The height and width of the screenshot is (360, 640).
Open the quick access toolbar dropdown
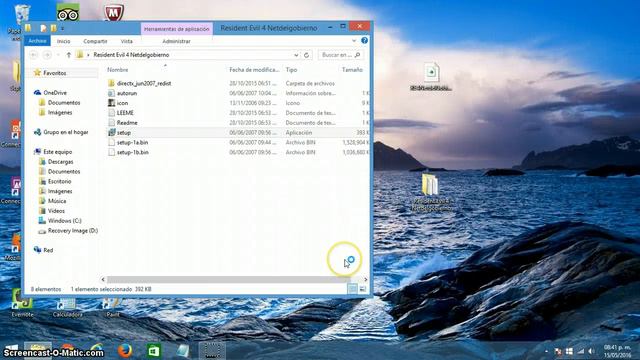62,29
